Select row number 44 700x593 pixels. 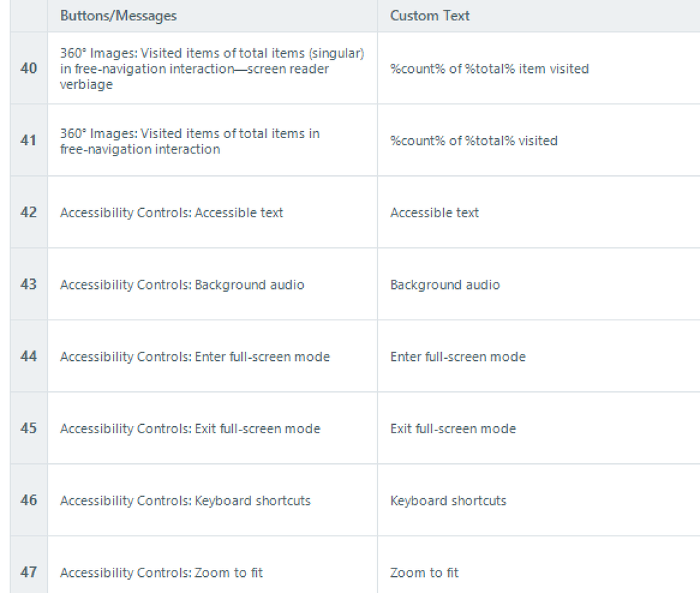pyautogui.click(x=29, y=357)
